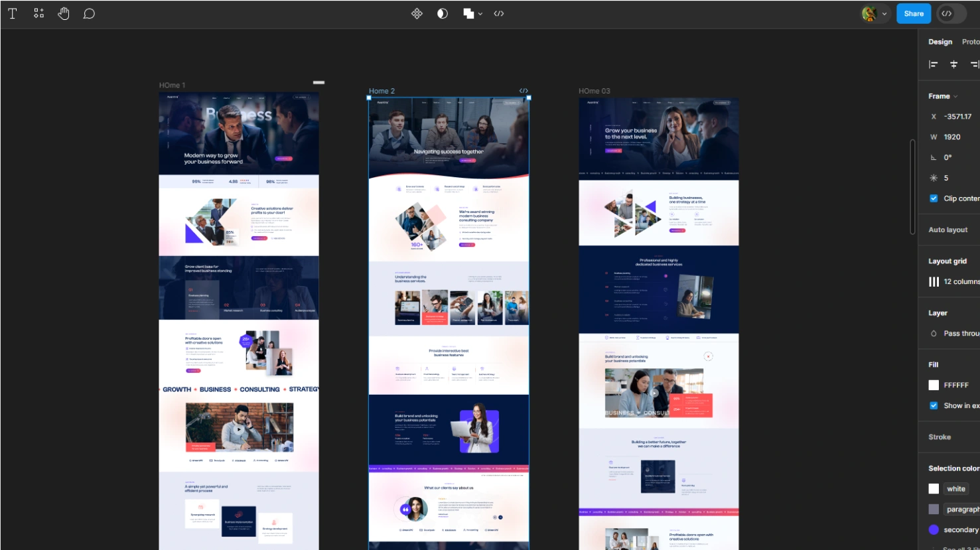Click the white FFFFFF fill swatch
Screen dimensions: 980x550
point(934,385)
